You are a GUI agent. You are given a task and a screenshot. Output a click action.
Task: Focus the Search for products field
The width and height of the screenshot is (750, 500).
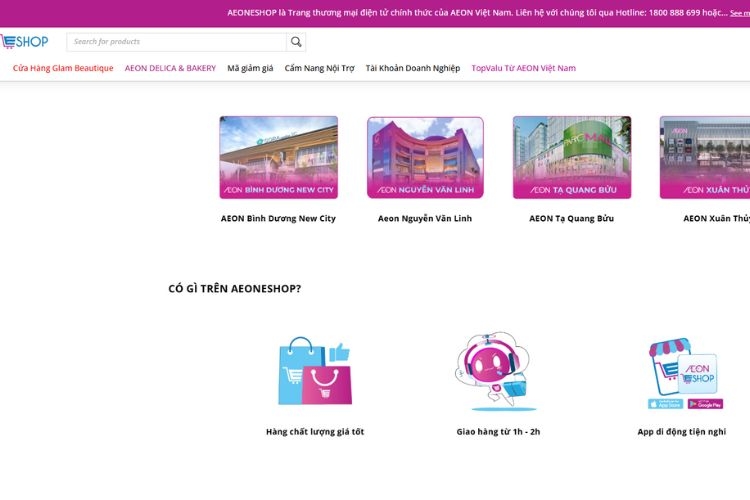tap(176, 42)
